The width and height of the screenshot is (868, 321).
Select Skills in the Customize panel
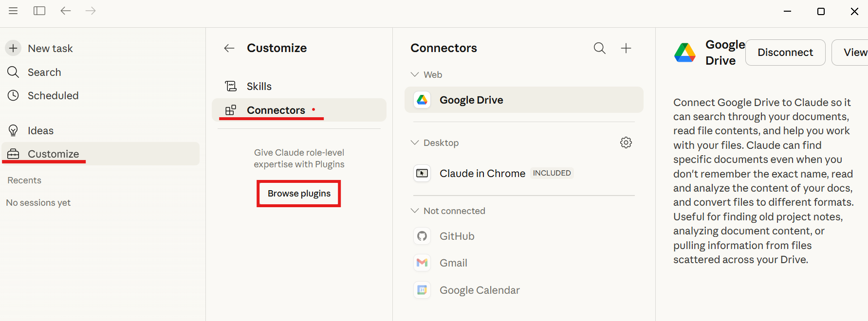pyautogui.click(x=259, y=86)
